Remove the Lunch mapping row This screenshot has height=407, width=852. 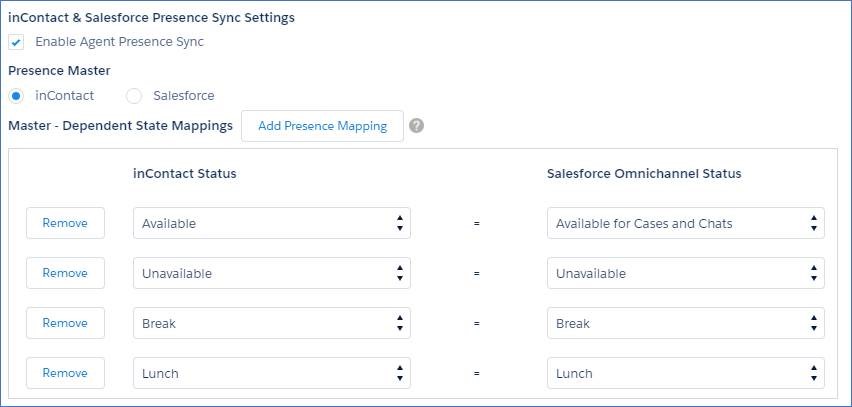65,373
